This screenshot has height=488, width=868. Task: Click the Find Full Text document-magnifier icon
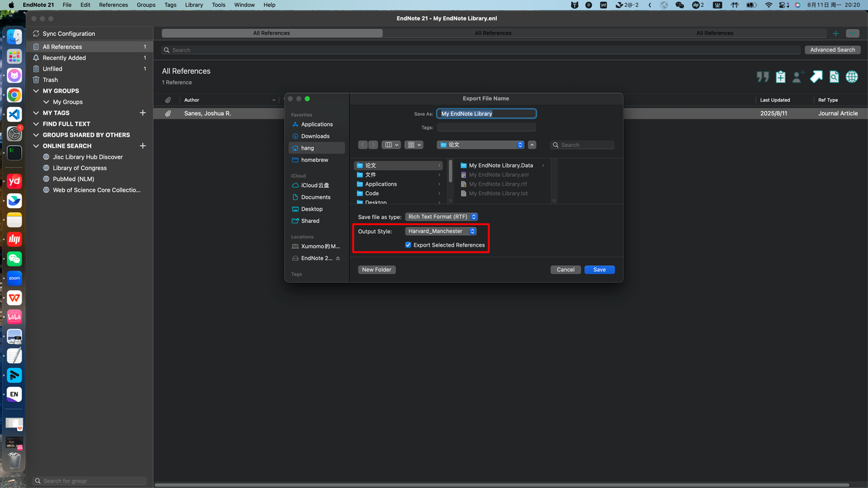click(834, 77)
